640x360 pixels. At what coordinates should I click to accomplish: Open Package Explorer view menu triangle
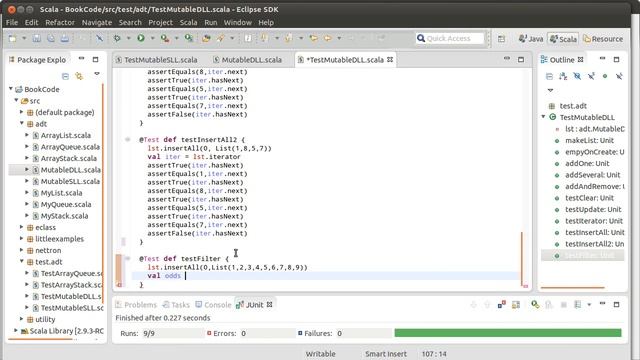point(97,74)
